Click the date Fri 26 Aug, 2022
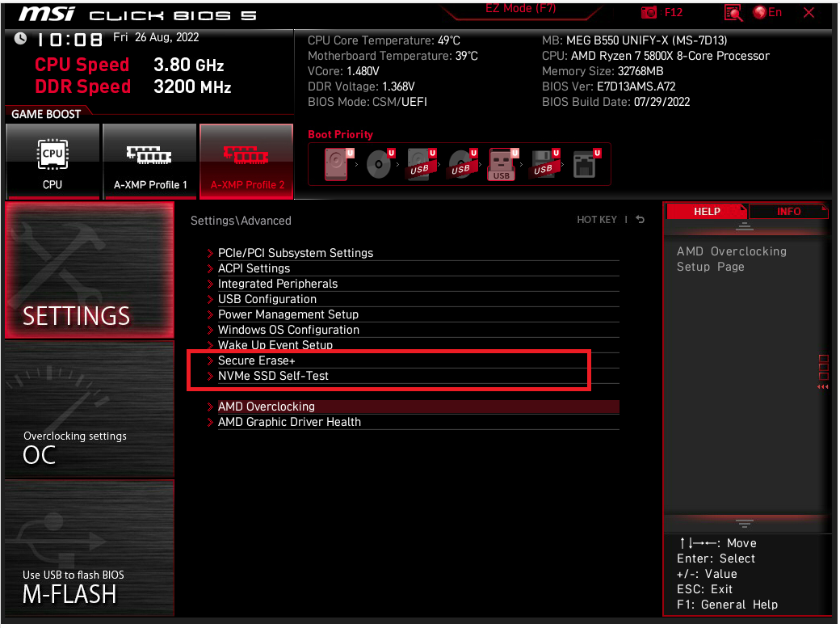This screenshot has width=840, height=628. point(156,37)
